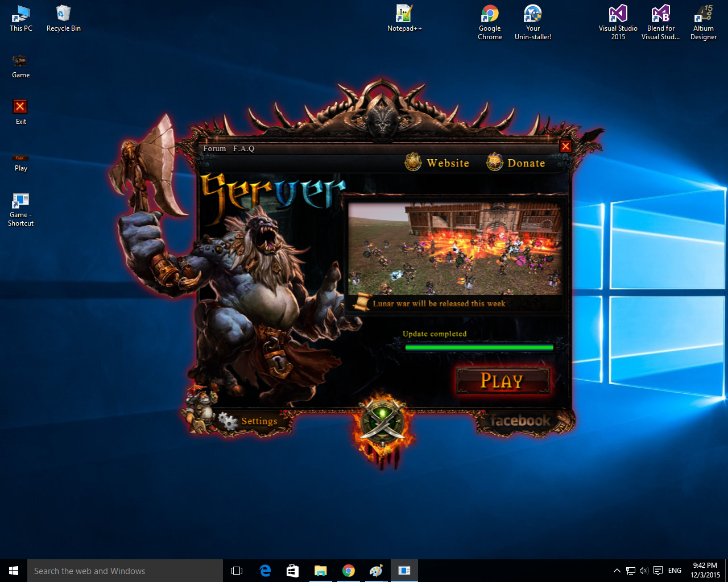Open the Donate link in launcher
728x582 pixels.
click(x=526, y=163)
